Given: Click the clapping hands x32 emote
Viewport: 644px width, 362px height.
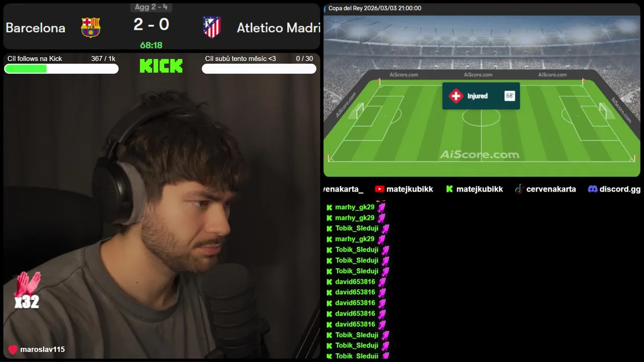Looking at the screenshot, I should [x=27, y=291].
